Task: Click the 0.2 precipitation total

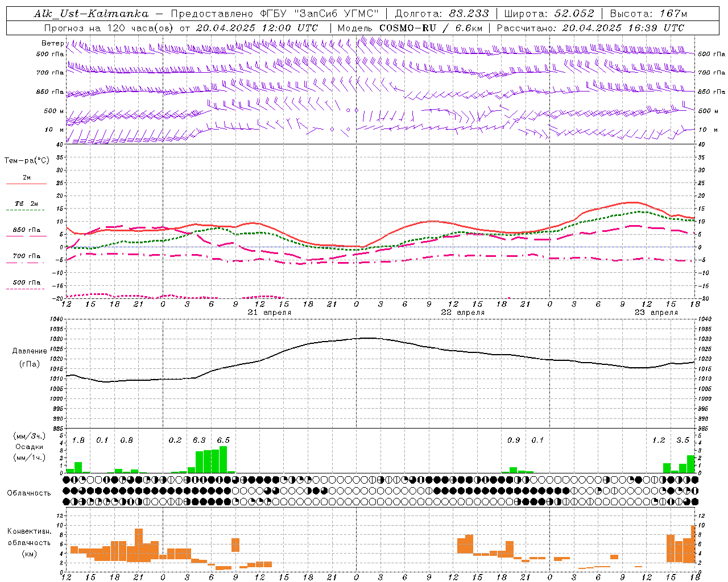Action: 175,440
